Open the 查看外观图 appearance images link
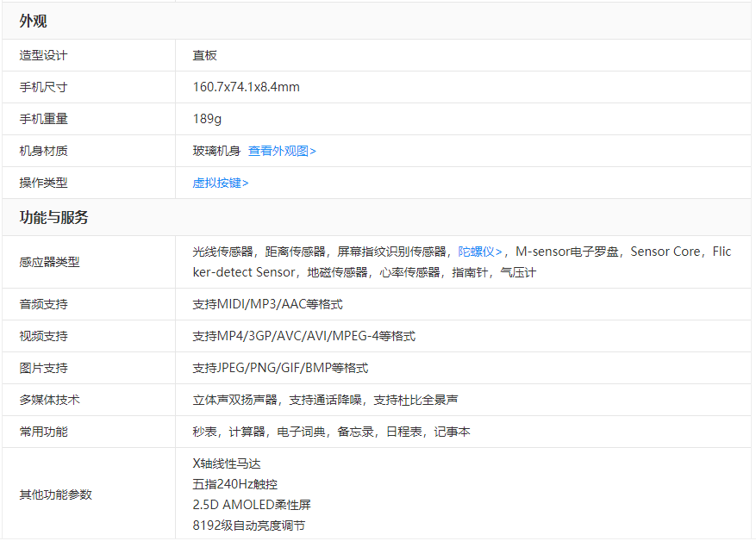 tap(280, 150)
